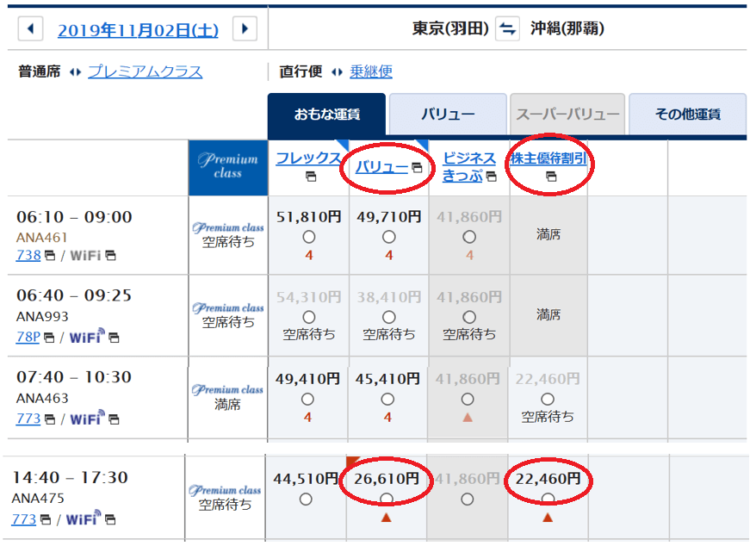The height and width of the screenshot is (546, 756).
Task: Click flight number ANA993
Action: (x=42, y=316)
